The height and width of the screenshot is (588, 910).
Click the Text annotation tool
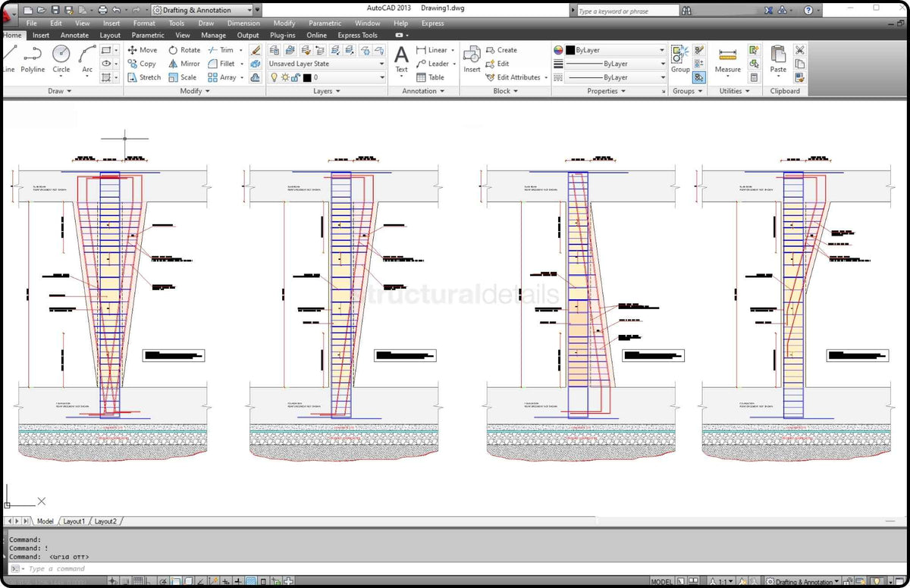[x=401, y=60]
